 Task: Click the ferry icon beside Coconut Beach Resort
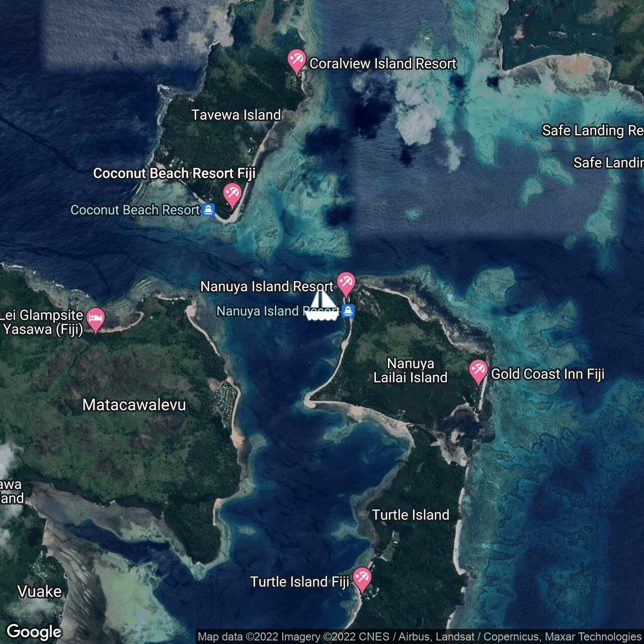click(x=208, y=210)
